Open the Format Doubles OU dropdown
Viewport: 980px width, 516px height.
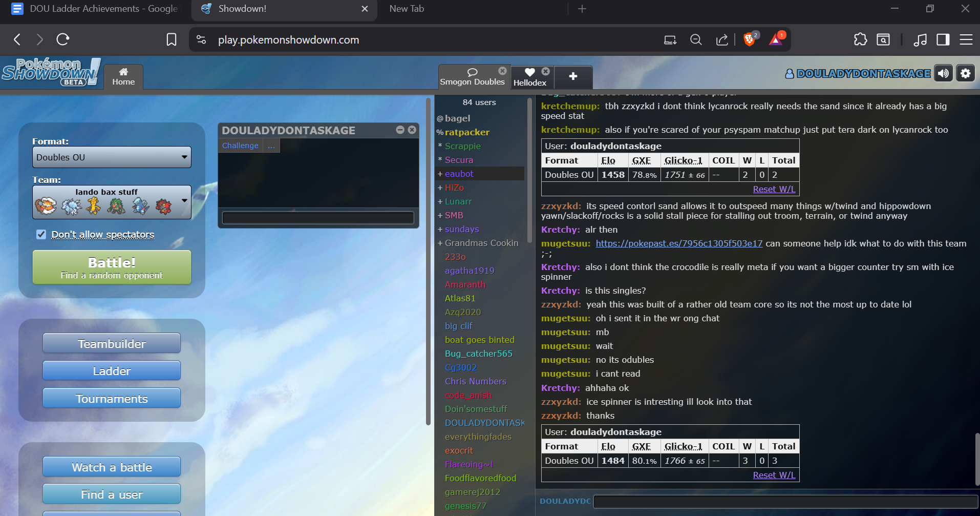pos(112,157)
